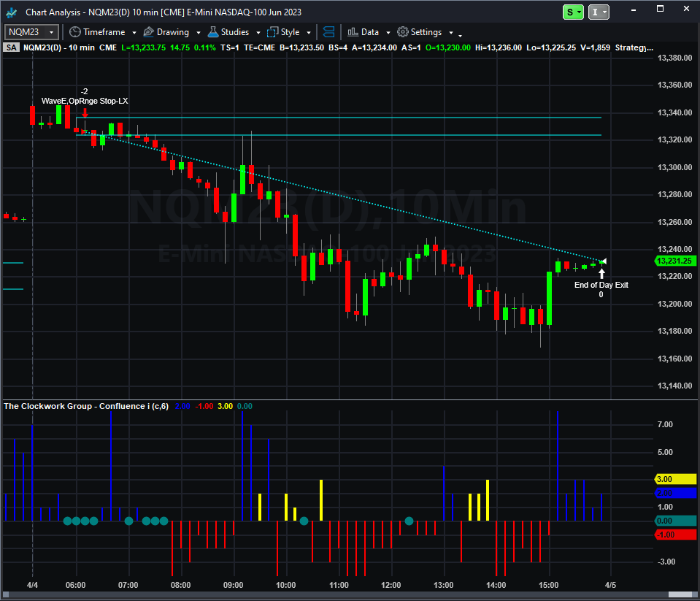Click the "WaveE,OpRnge Stop-LX" trade label
This screenshot has height=601, width=700.
[x=85, y=101]
